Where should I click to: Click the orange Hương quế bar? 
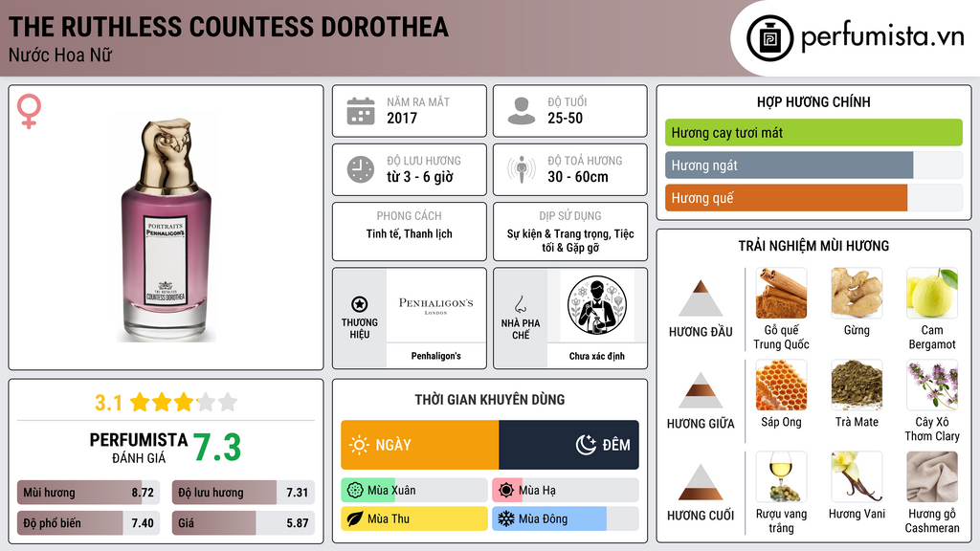tap(813, 198)
